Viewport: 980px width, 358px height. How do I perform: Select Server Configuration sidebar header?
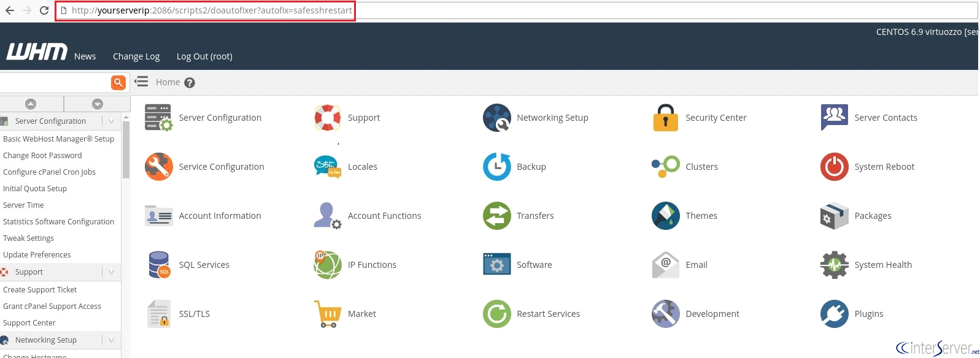(x=50, y=121)
